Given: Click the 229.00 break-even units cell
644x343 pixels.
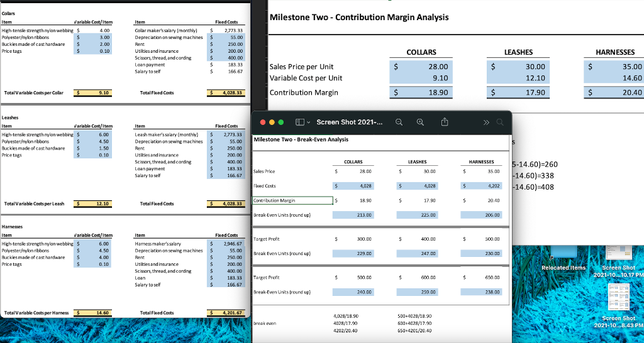Looking at the screenshot, I should point(353,254).
